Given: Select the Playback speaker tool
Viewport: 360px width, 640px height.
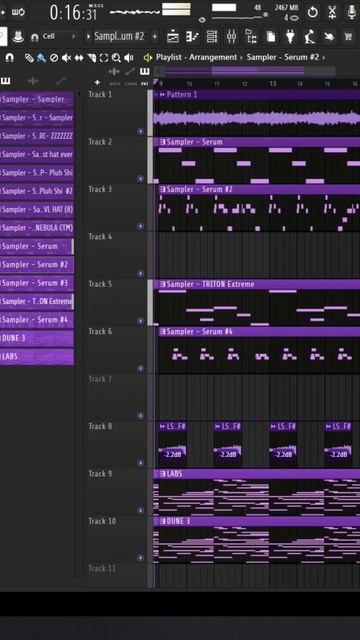Looking at the screenshot, I should (129, 58).
